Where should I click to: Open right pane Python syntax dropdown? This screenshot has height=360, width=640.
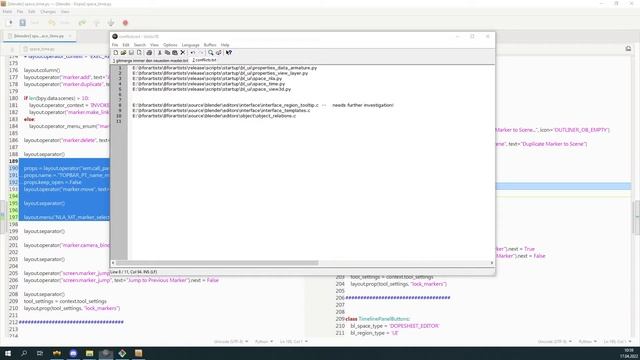[588, 341]
